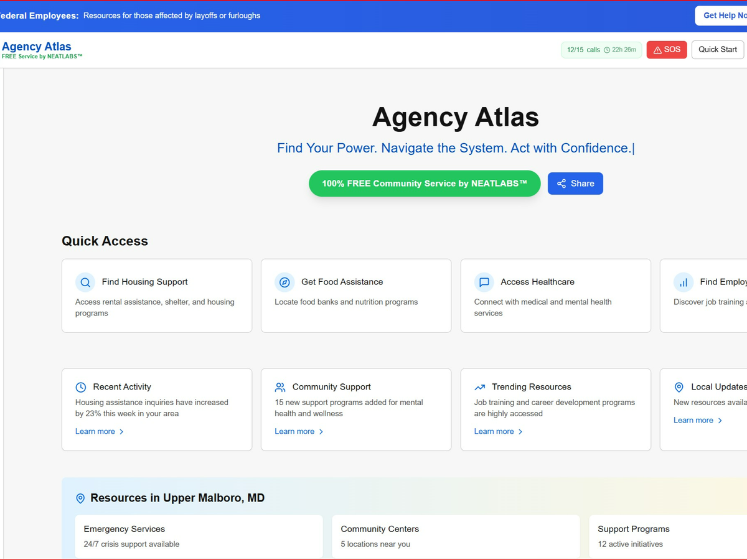The width and height of the screenshot is (747, 560).
Task: Click the location pin next to Resources in Upper Malboro
Action: click(x=80, y=498)
